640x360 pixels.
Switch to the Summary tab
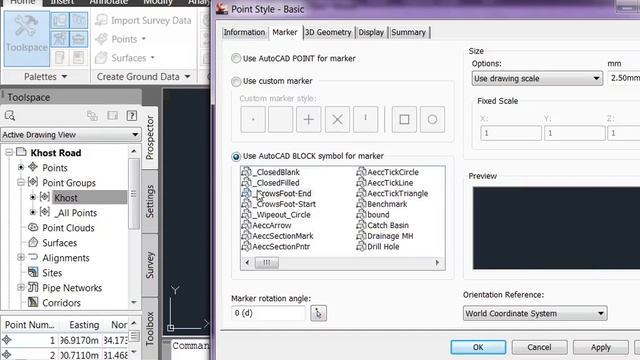tap(408, 32)
